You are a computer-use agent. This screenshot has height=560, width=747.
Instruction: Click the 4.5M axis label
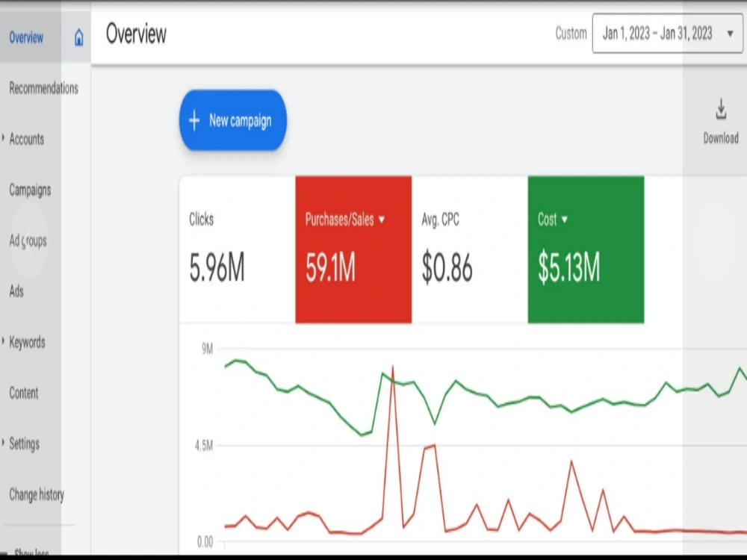pyautogui.click(x=204, y=447)
